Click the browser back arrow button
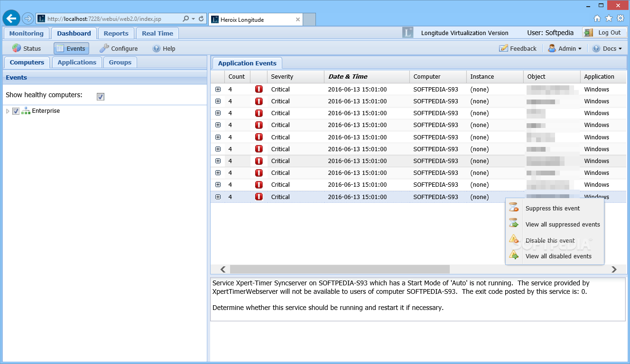The height and width of the screenshot is (364, 630). [11, 18]
